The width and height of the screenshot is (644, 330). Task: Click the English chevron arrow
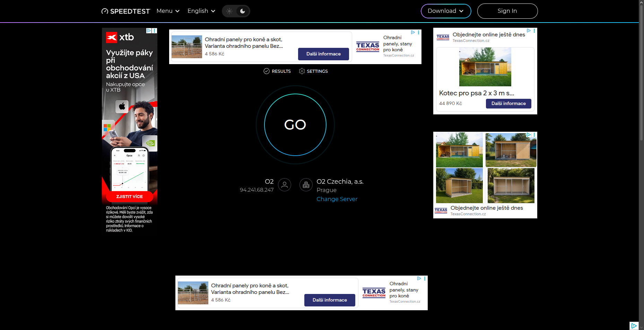(x=213, y=11)
